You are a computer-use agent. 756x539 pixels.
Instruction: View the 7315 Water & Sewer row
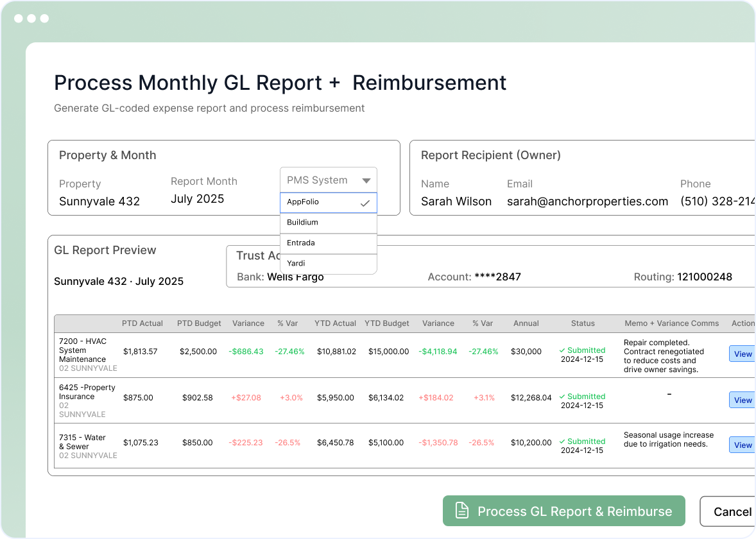pos(743,445)
